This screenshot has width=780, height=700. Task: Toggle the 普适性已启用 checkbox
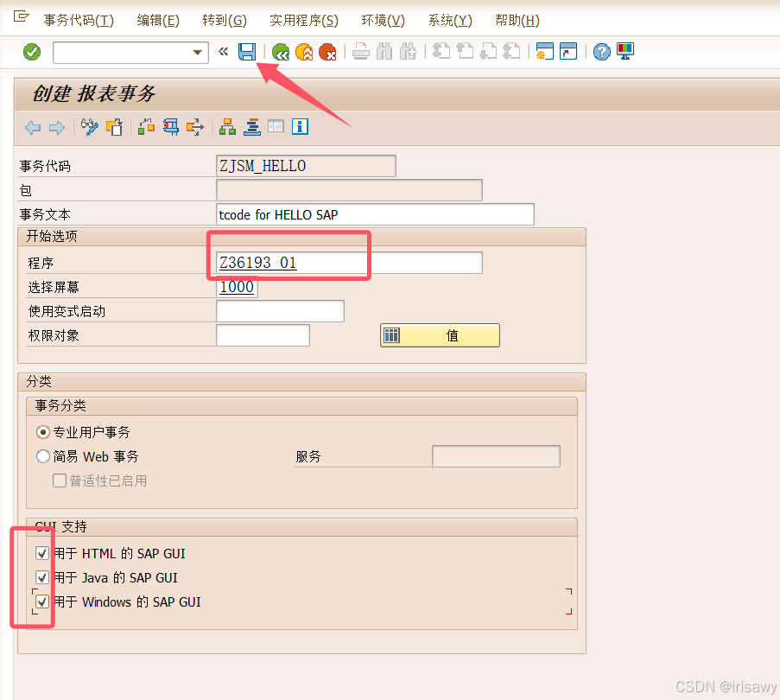[x=60, y=480]
